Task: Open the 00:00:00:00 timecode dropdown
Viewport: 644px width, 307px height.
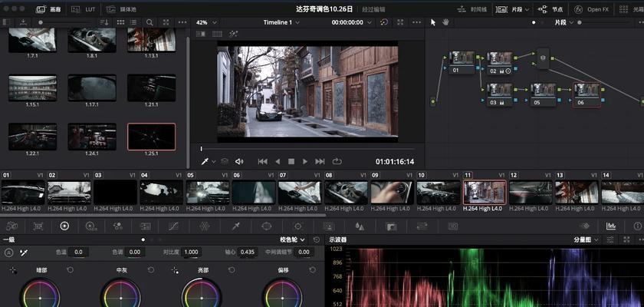Action: coord(352,22)
